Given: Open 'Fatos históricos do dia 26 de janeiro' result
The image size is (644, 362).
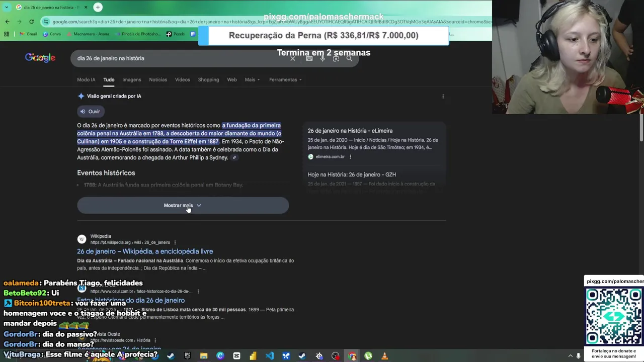Looking at the screenshot, I should 131,300.
